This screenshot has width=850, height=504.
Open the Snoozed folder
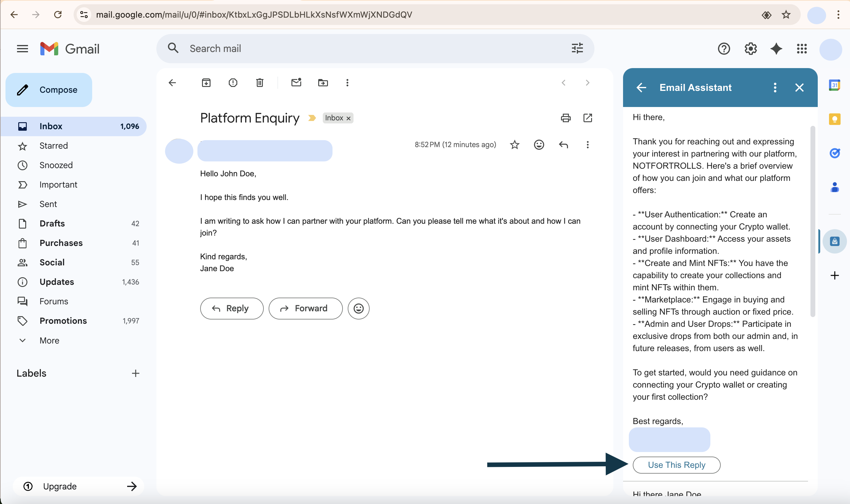pyautogui.click(x=73, y=165)
